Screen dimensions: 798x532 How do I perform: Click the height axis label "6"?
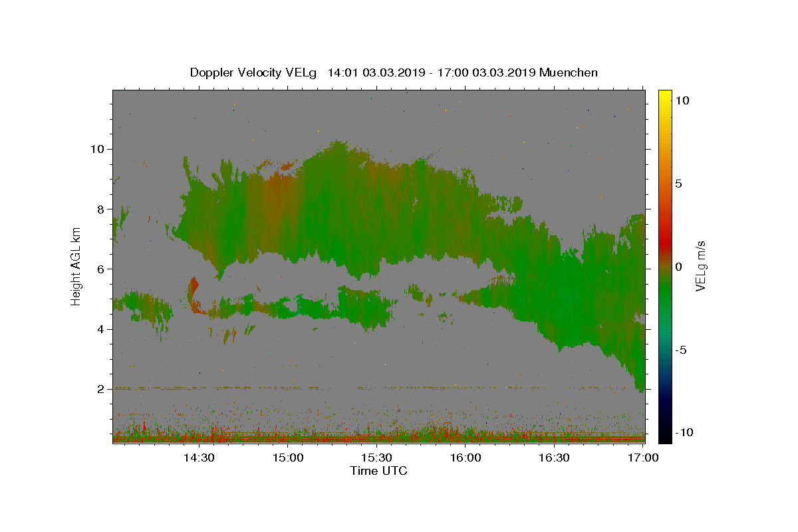[x=101, y=269]
